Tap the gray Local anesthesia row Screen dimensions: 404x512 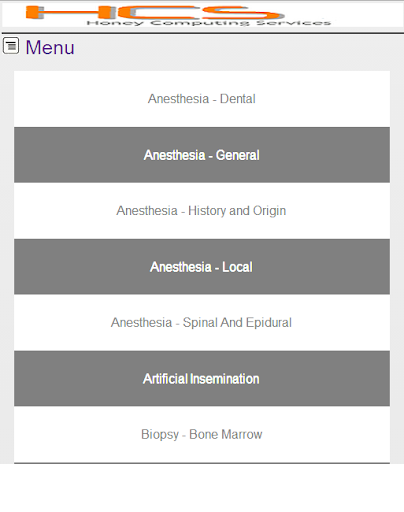pos(202,267)
